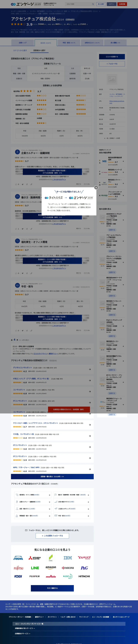Click the ログイン header button
Image resolution: width=138 pixels, height=644 pixels.
112,4
